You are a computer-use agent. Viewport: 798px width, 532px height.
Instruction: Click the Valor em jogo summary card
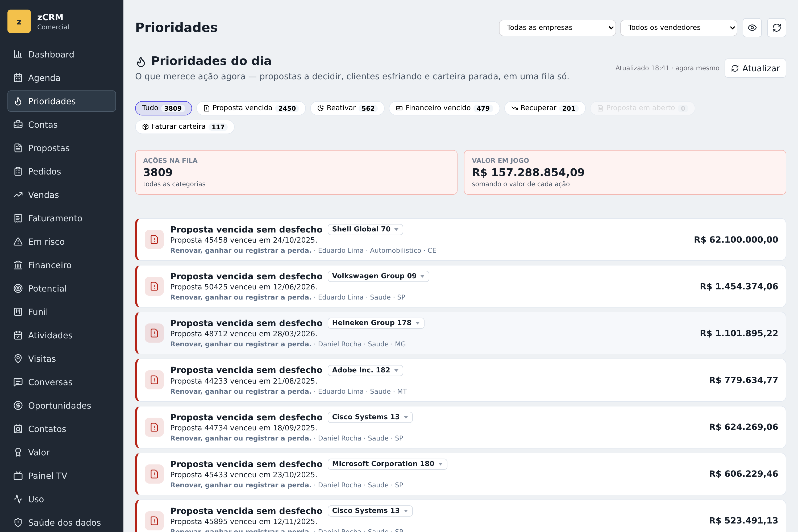pos(625,172)
